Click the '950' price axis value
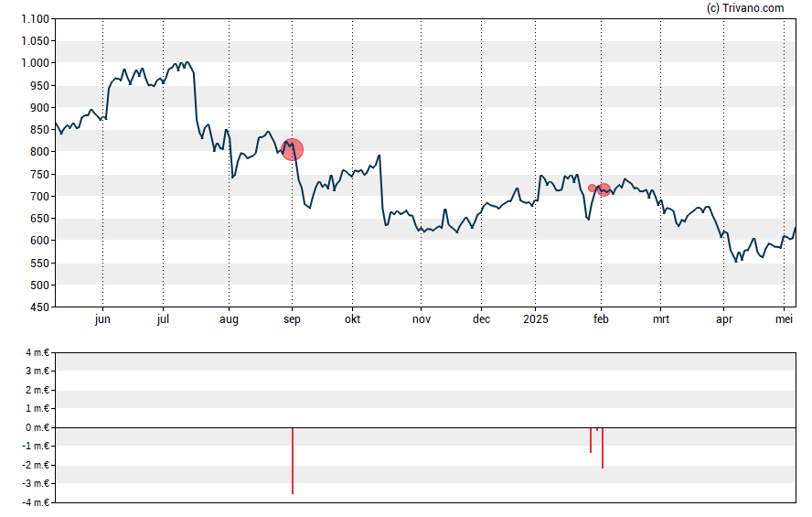 tap(40, 85)
